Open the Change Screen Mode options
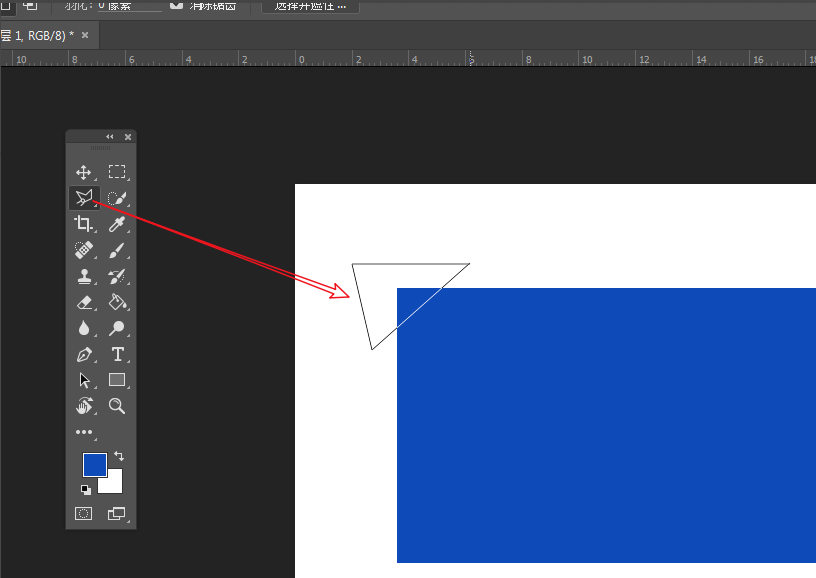This screenshot has width=816, height=578. point(117,513)
